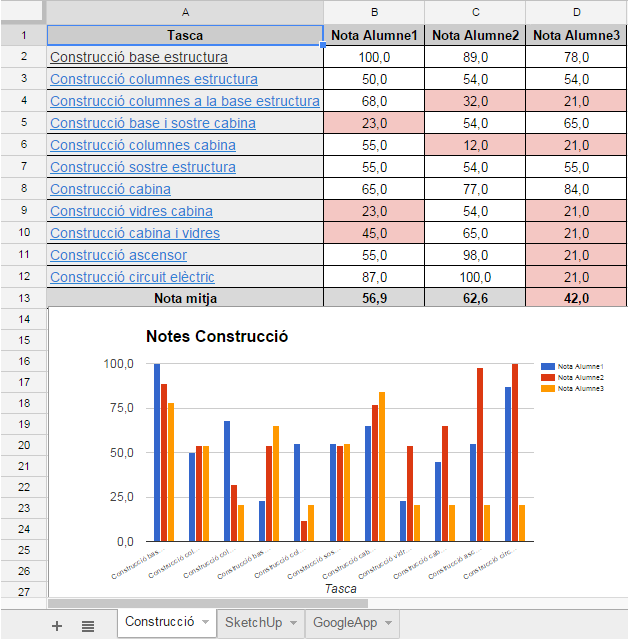Viewport: 628px width, 639px height.
Task: Click the horizontal scrollbar thumb
Action: pyautogui.click(x=208, y=603)
